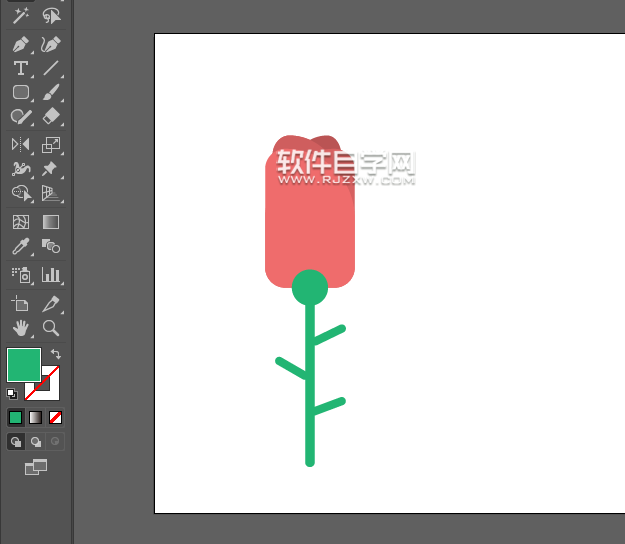Select the Eyedropper tool
The width and height of the screenshot is (625, 544).
[20, 246]
